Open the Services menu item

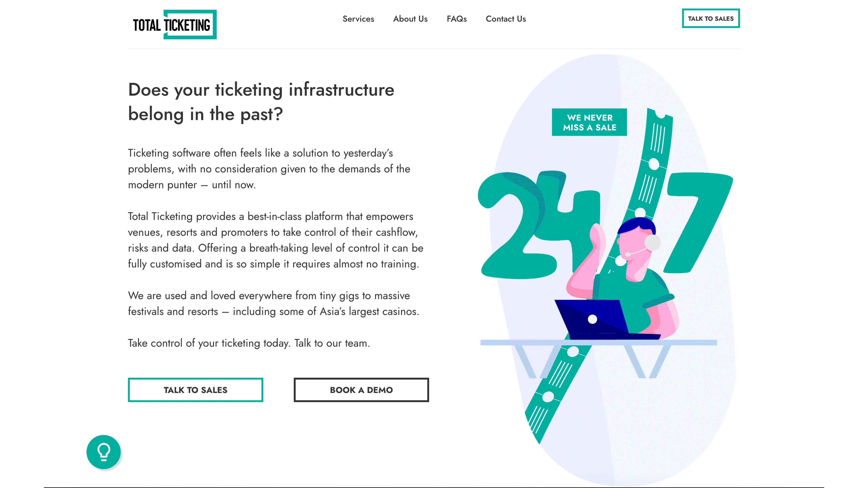pos(358,19)
